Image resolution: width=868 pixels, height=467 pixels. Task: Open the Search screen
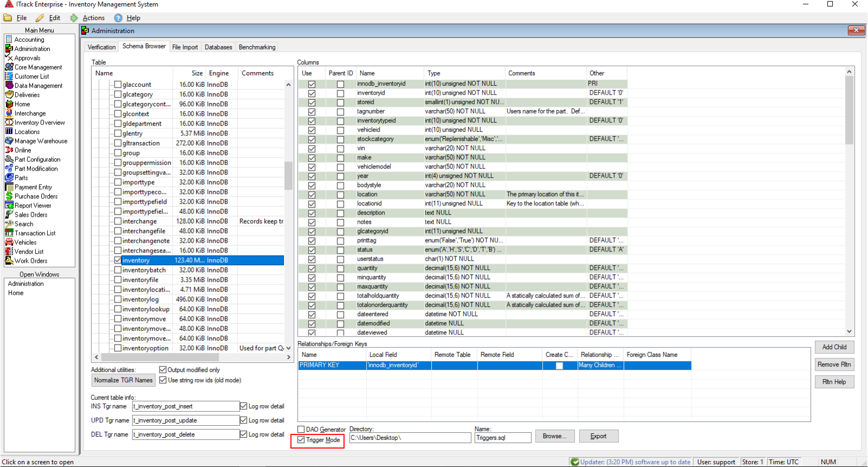click(24, 224)
